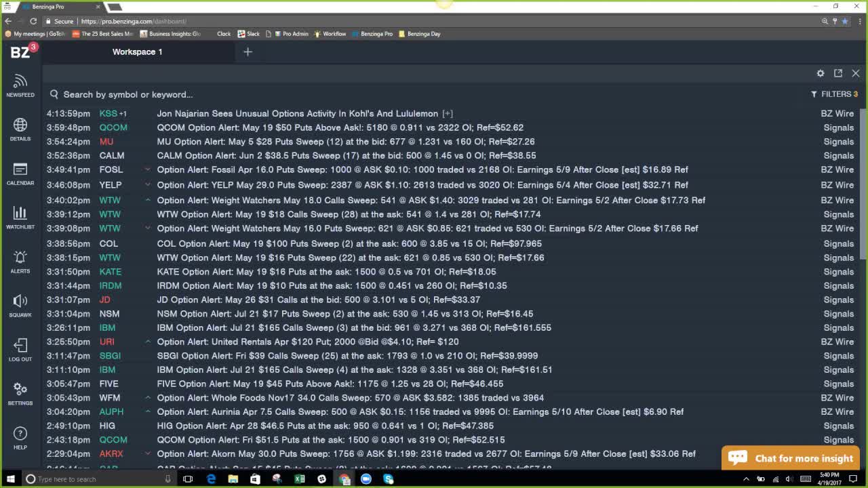Expand the [+] on the Jon Najarian headline
Screen dimensions: 868x488
[448, 114]
